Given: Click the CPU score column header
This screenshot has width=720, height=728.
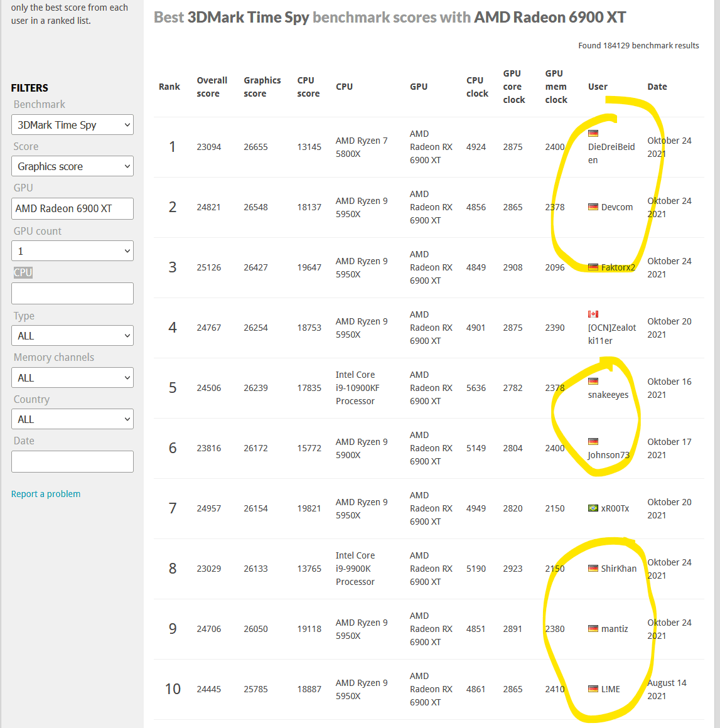Looking at the screenshot, I should pos(308,87).
